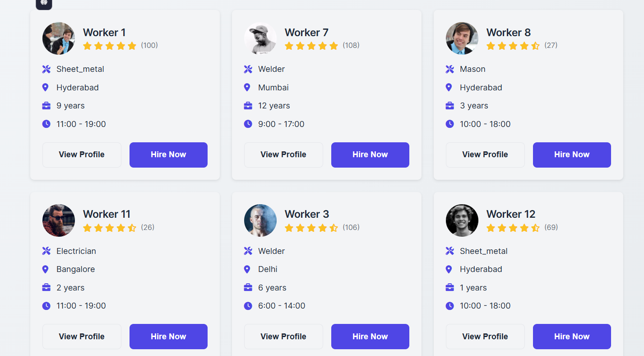Click the Worker 8 name heading
This screenshot has height=356, width=644.
tap(508, 33)
